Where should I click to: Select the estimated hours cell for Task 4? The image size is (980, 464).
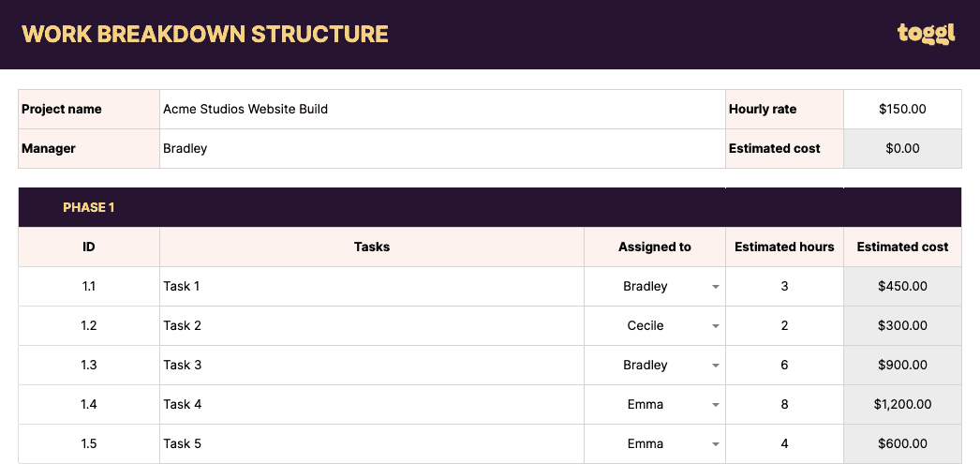click(x=784, y=404)
